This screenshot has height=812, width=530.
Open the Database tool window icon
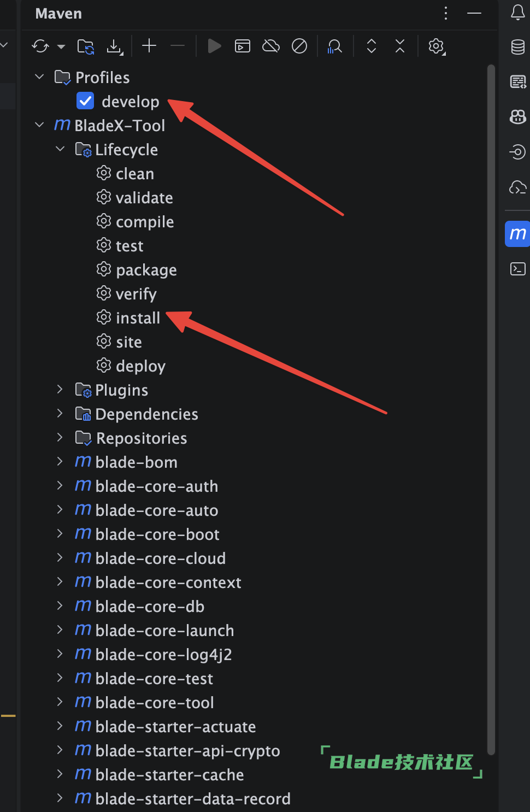pos(518,47)
